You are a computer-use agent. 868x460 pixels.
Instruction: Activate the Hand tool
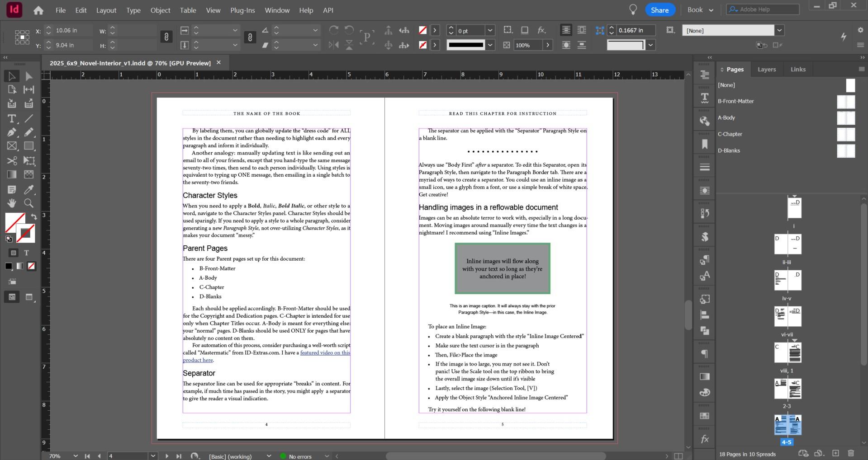click(12, 203)
